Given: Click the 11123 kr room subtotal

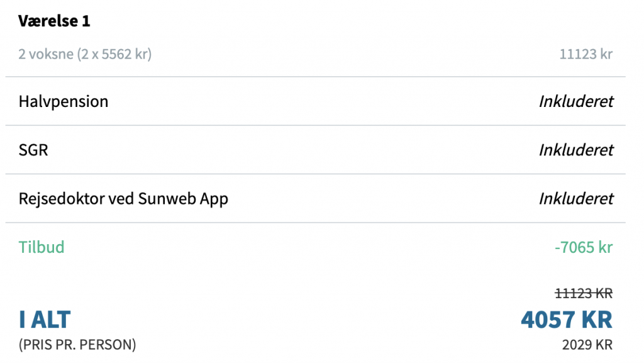Looking at the screenshot, I should coord(586,54).
